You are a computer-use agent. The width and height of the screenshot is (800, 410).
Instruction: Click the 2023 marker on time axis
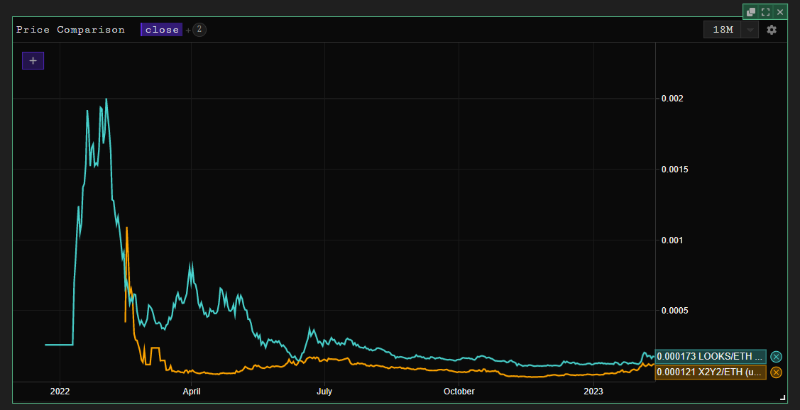click(x=593, y=391)
